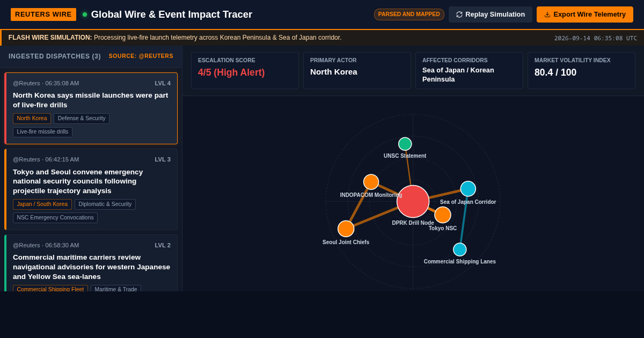Click the Diplomatic & Security tag

click(x=105, y=204)
